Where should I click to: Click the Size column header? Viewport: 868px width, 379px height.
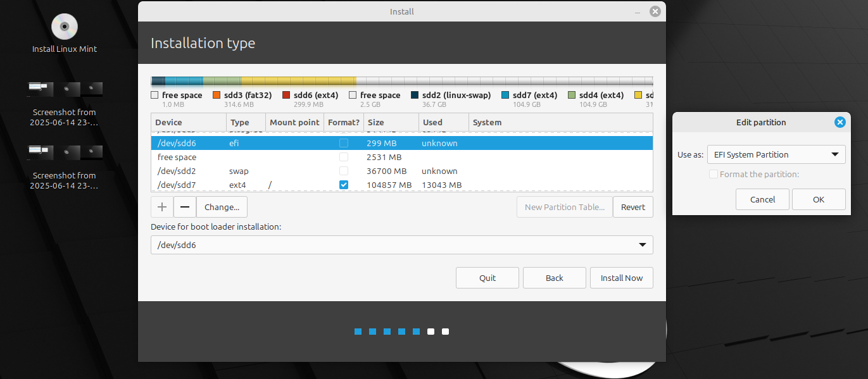coord(391,122)
